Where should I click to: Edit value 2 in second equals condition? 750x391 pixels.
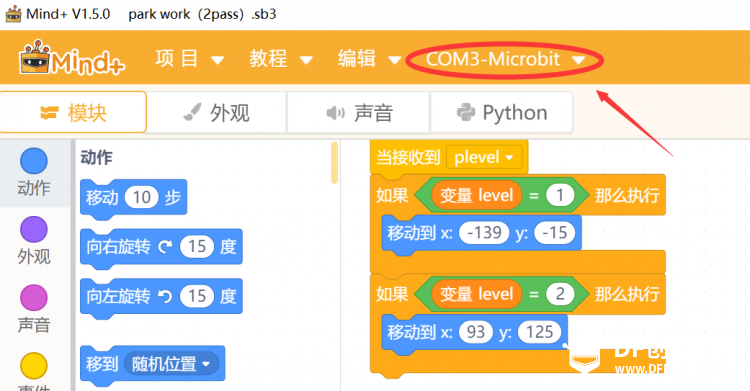560,294
